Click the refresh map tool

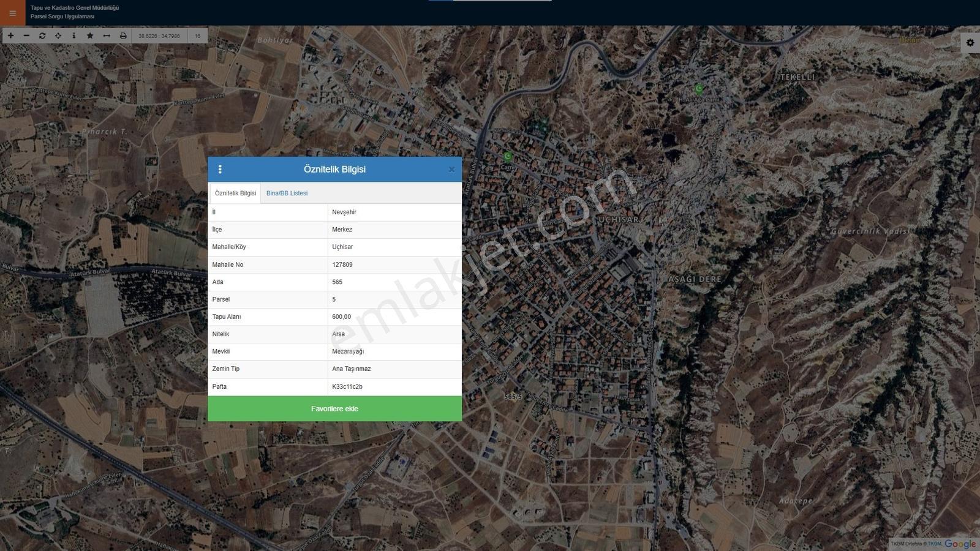(x=42, y=36)
